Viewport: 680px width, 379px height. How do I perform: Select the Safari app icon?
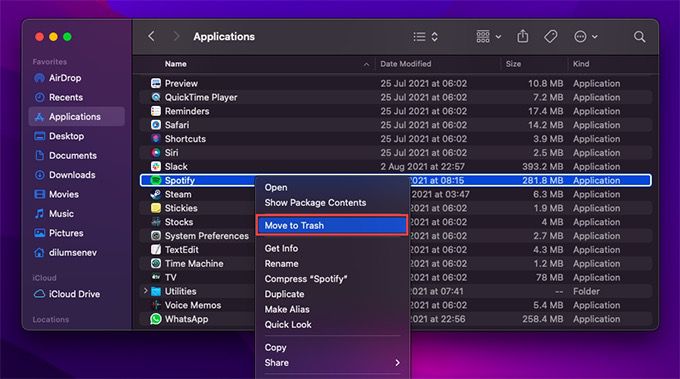pyautogui.click(x=156, y=125)
